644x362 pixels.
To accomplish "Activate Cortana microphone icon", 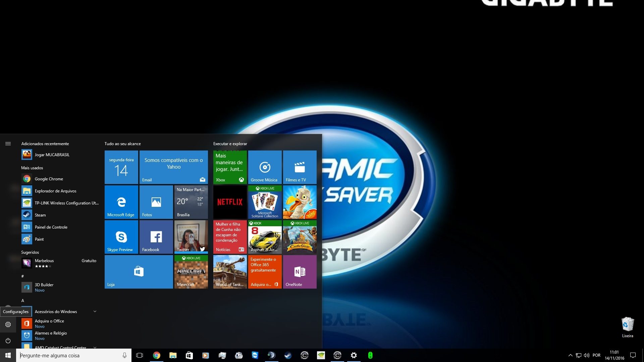I will (x=125, y=356).
